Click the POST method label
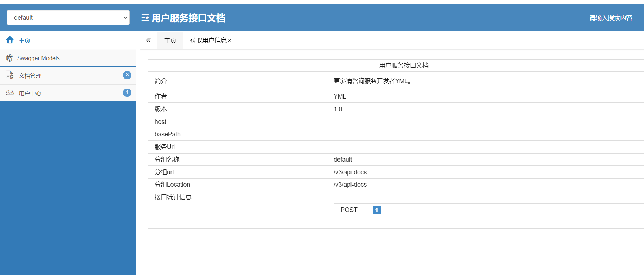This screenshot has width=644, height=275. [x=349, y=210]
